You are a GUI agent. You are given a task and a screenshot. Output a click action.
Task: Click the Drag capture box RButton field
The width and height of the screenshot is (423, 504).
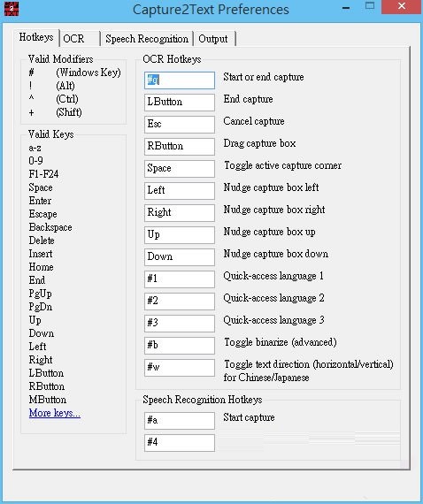tap(180, 147)
